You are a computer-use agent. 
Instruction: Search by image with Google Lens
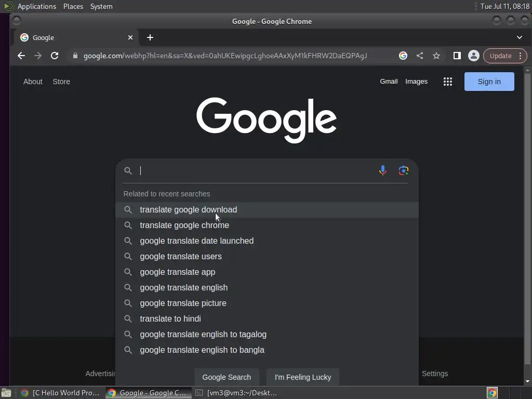pos(403,170)
